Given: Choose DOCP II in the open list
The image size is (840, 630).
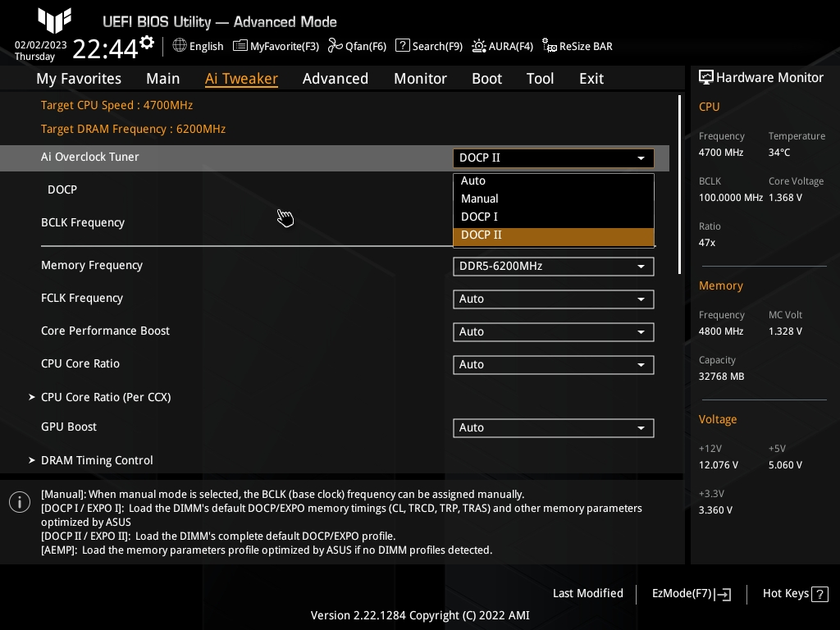Looking at the screenshot, I should coord(554,235).
